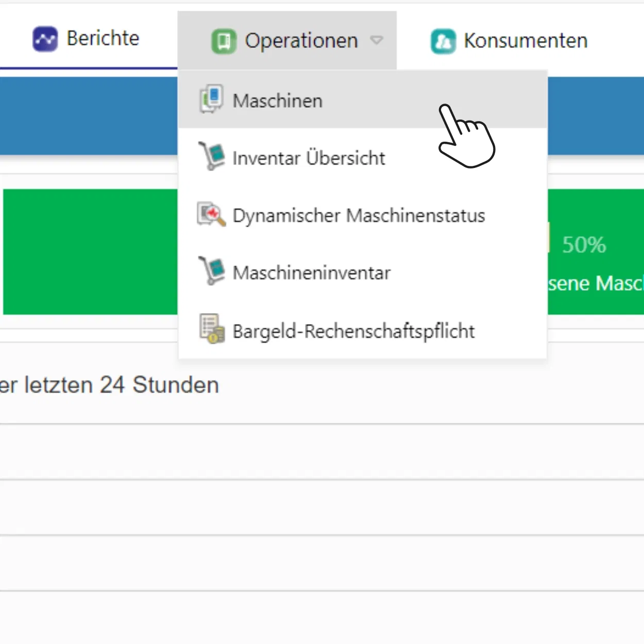The image size is (644, 644).
Task: Click the 50% value on green tile
Action: [584, 245]
